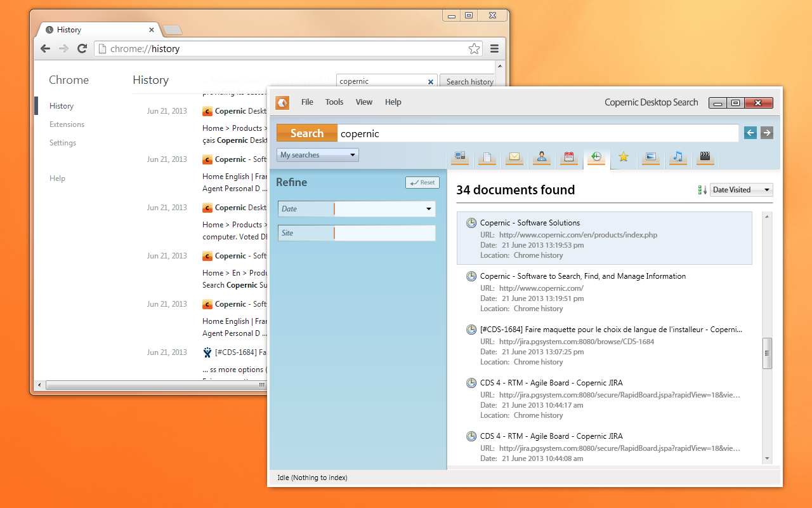This screenshot has width=812, height=508.
Task: Select the All results computer icon tab
Action: (x=460, y=157)
